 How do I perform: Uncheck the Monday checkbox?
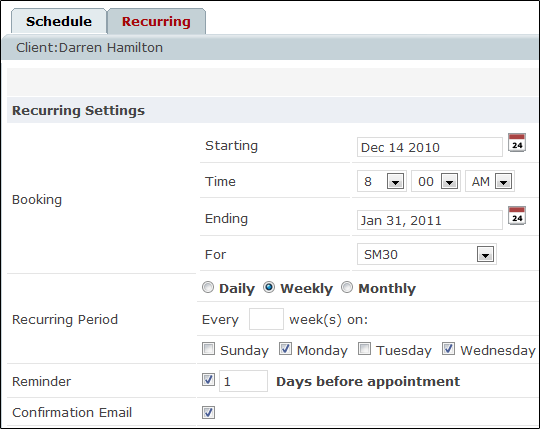pyautogui.click(x=285, y=348)
